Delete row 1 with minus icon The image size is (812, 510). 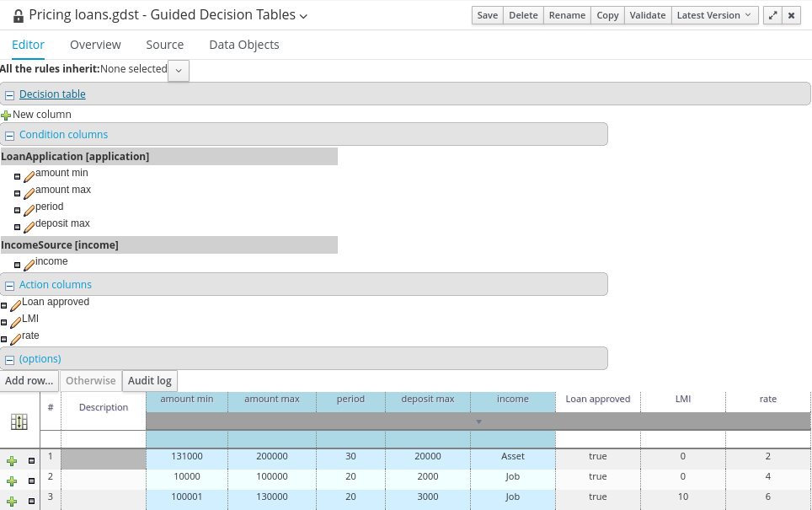31,460
